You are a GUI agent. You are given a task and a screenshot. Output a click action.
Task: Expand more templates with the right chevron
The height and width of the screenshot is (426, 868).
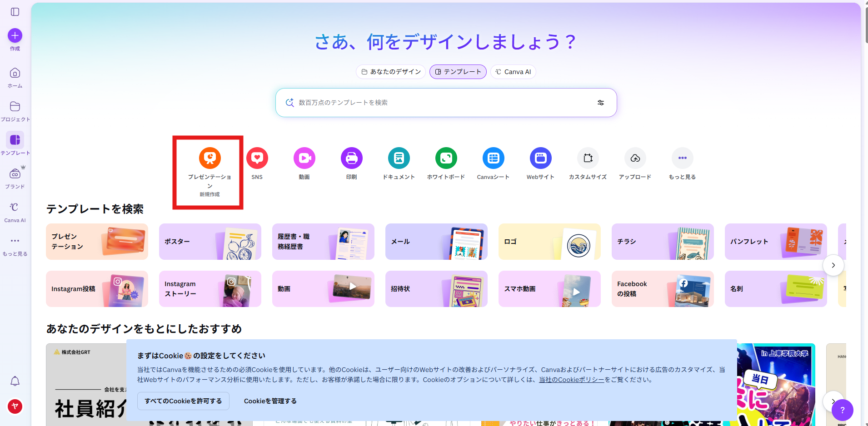(833, 265)
